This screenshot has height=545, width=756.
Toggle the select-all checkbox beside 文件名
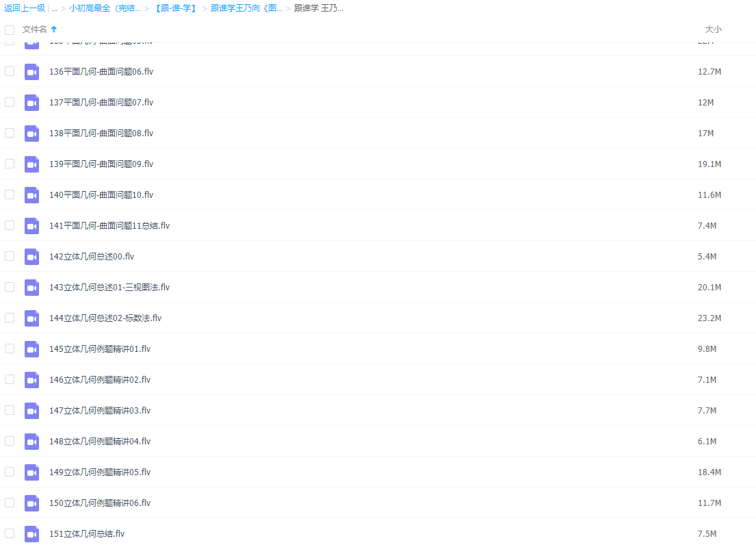(x=10, y=29)
